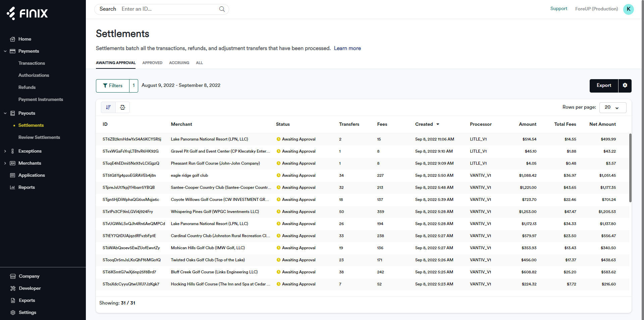The width and height of the screenshot is (644, 320).
Task: Open export settings gear button
Action: [x=625, y=86]
